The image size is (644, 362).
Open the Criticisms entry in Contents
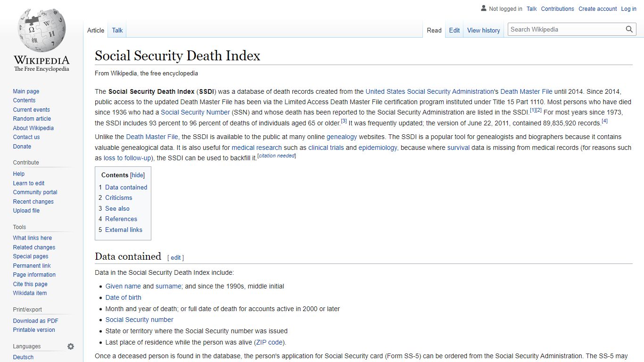(x=118, y=197)
